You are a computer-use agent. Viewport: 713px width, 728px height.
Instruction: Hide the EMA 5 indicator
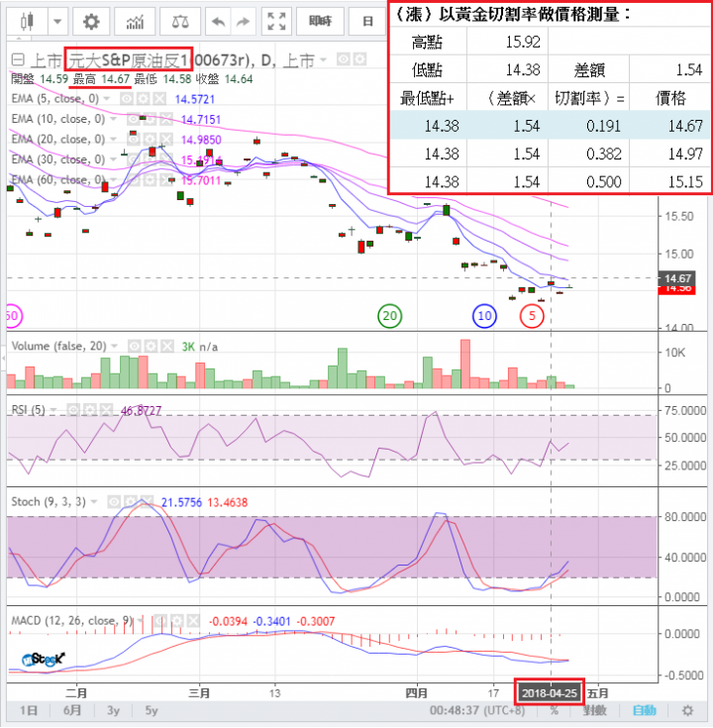[127, 98]
